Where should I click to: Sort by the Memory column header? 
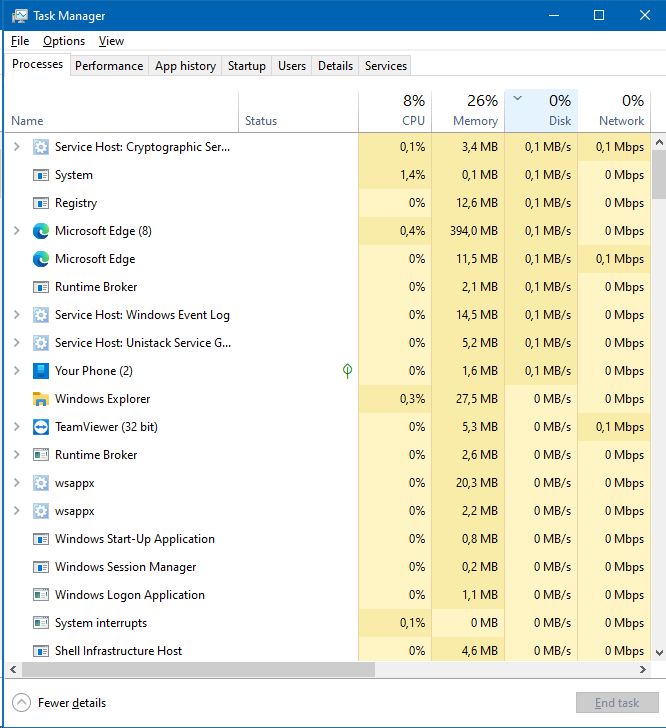click(x=468, y=111)
